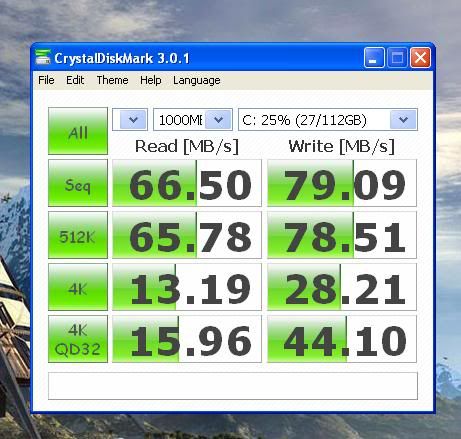
Task: Open the Edit menu
Action: [75, 80]
